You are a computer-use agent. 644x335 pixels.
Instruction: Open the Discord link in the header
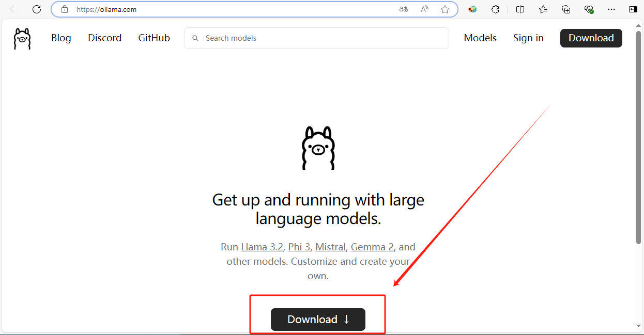coord(105,38)
